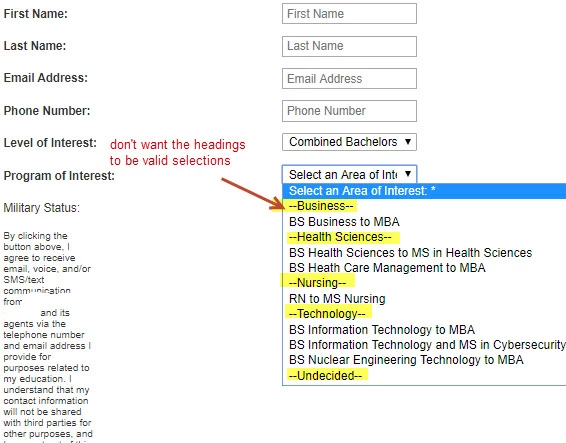Viewport: 566px width, 443px height.
Task: Click the Program of Interest label
Action: tap(59, 176)
